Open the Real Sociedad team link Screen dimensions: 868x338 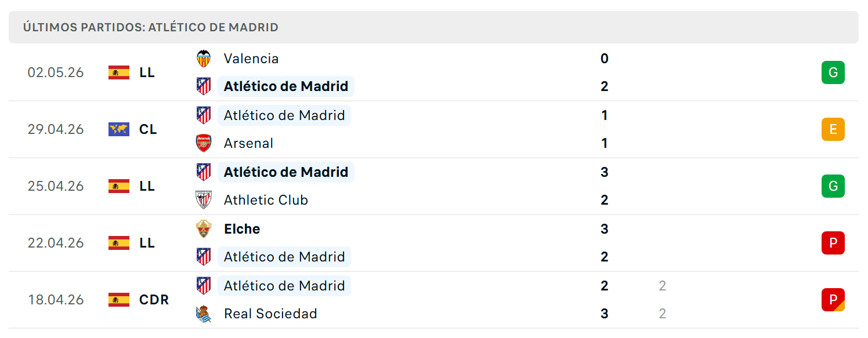(270, 314)
